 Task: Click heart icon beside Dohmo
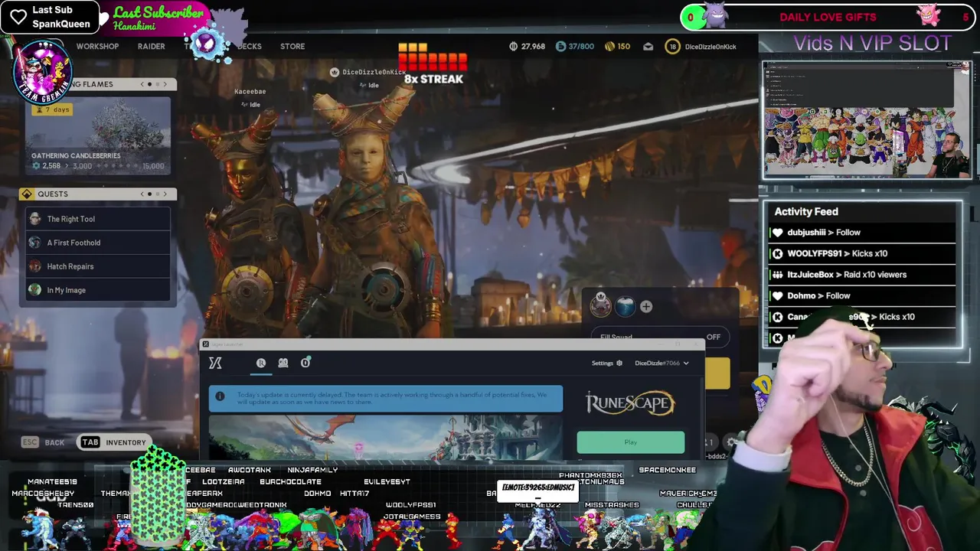pyautogui.click(x=778, y=295)
